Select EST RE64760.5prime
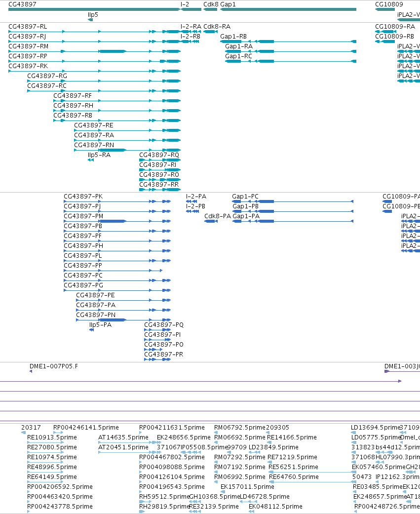The height and width of the screenshot is (514, 420). [294, 476]
